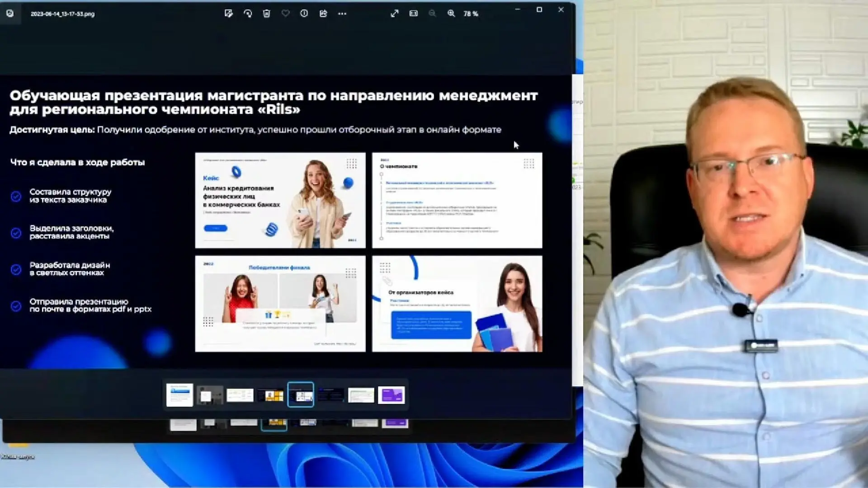Click the «Кейс» slide preview in the image
The image size is (868, 488).
(x=280, y=200)
